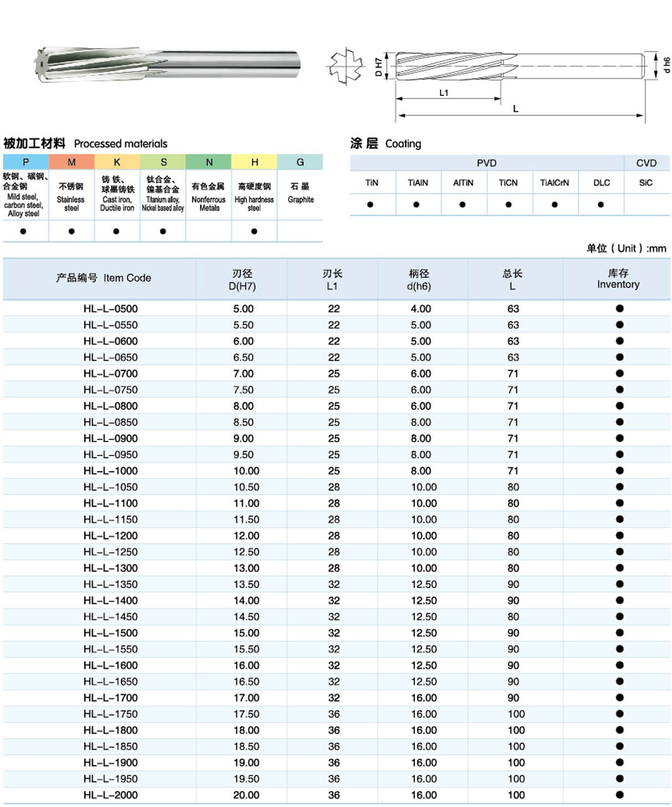Screen dimensions: 672x807
Task: Select item code HL-L-1000
Action: tap(110, 471)
